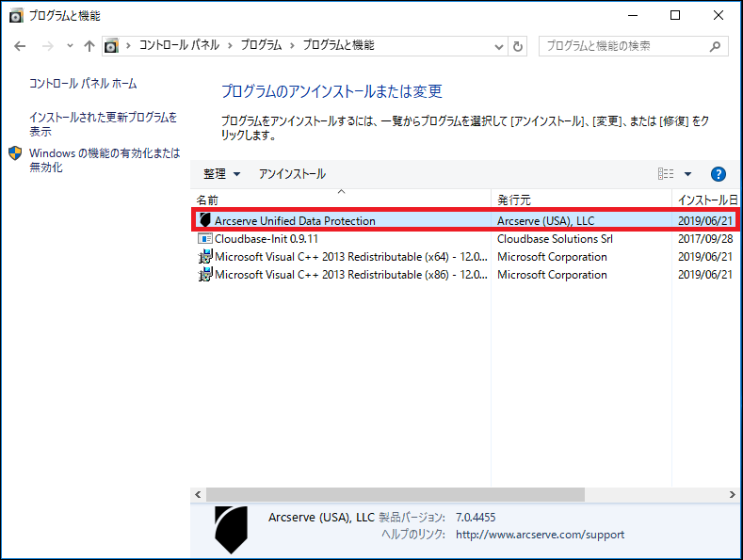
Task: Open the 整理 menu
Action: click(x=221, y=174)
